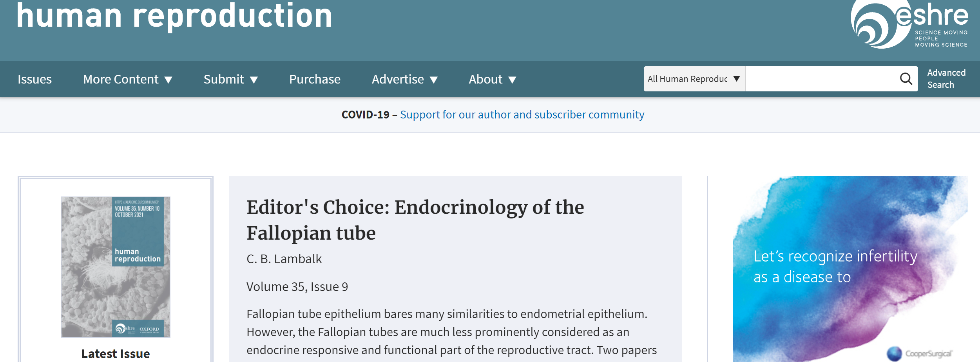Screen dimensions: 980x362
Task: Open the October 2021 journal cover thumbnail
Action: point(116,267)
